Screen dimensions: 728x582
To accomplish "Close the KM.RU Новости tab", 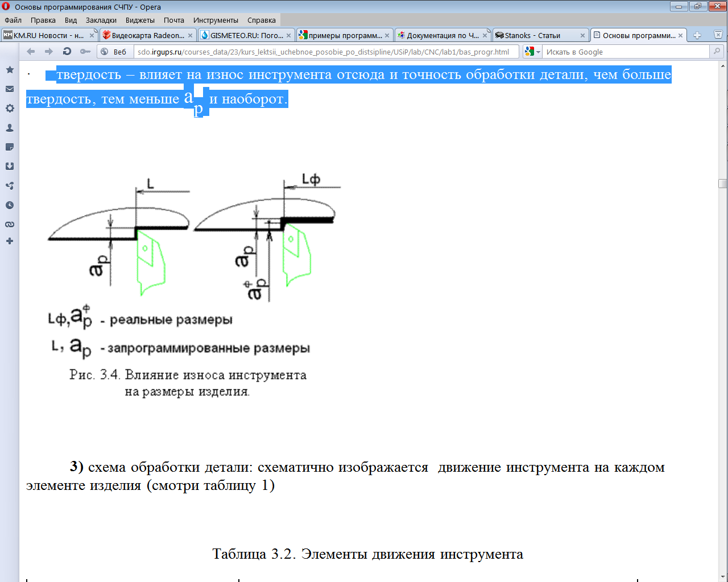I will [92, 35].
